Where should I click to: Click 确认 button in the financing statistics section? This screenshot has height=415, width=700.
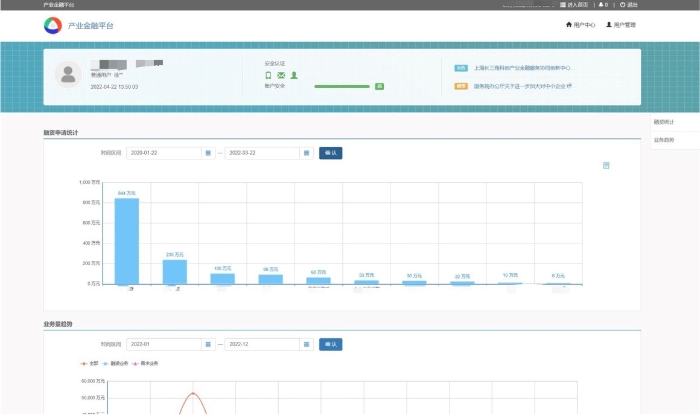point(331,153)
